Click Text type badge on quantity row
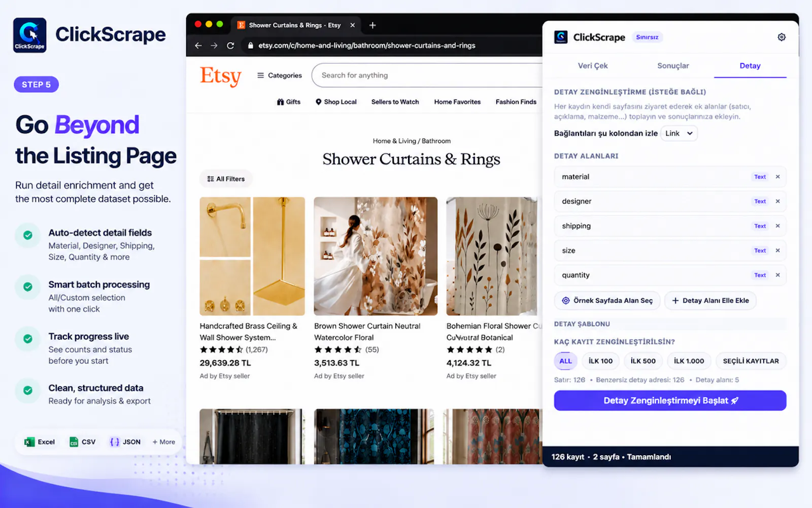The height and width of the screenshot is (508, 812). pyautogui.click(x=760, y=275)
